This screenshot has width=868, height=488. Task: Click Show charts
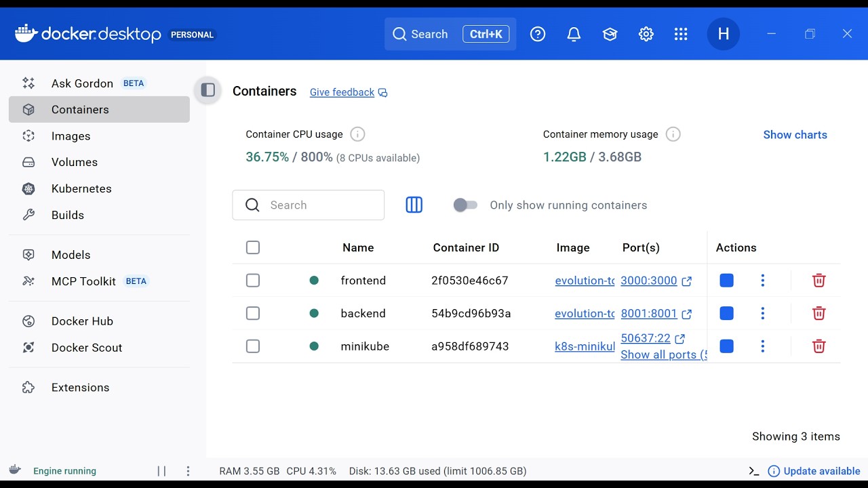795,134
